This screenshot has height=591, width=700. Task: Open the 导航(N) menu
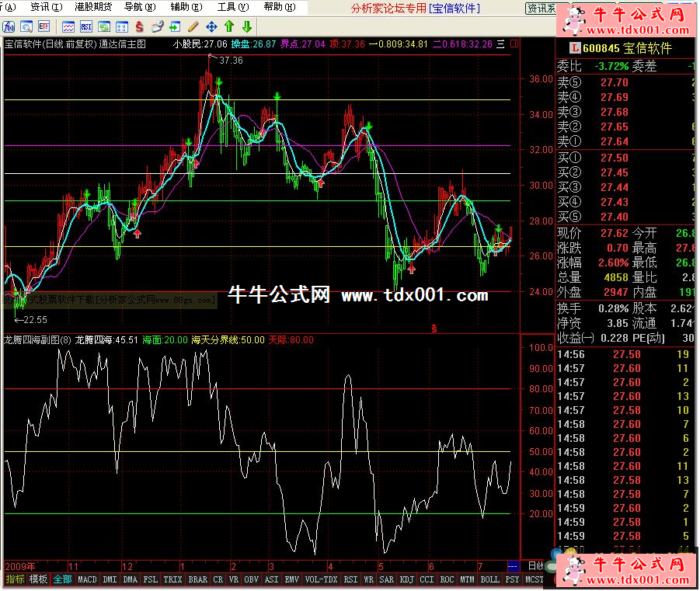140,7
